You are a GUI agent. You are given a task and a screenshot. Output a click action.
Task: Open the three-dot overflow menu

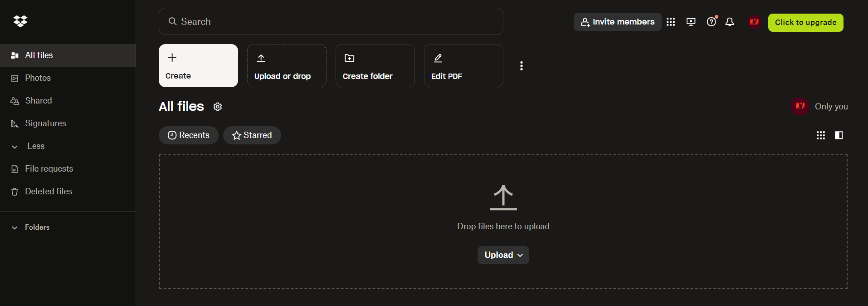521,65
